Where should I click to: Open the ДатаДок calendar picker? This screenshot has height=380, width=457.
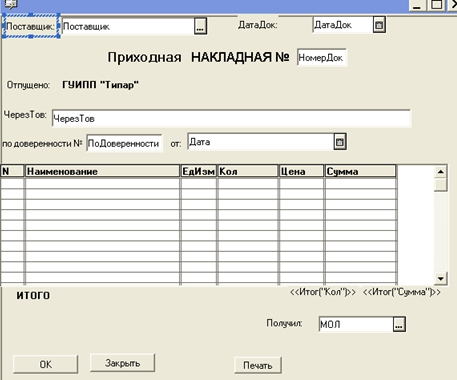tap(379, 25)
